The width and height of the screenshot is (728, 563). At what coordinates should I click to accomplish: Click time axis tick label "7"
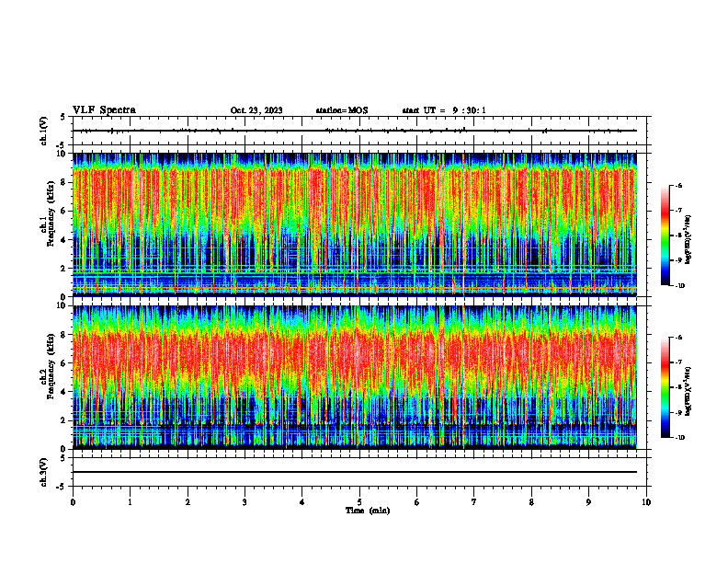[x=474, y=502]
